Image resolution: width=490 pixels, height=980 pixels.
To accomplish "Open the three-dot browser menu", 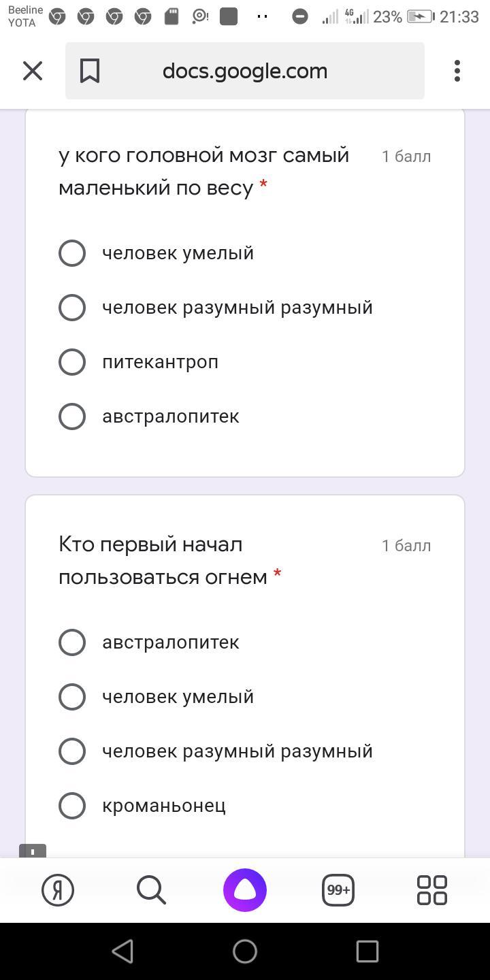I will coord(457,71).
